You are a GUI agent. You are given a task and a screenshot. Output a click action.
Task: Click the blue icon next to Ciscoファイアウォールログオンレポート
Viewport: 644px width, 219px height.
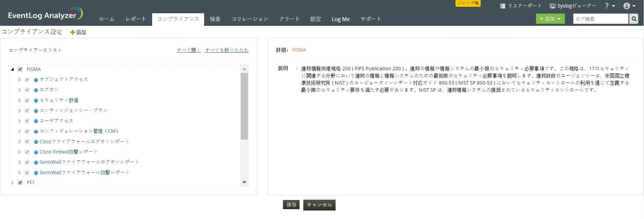pos(36,142)
